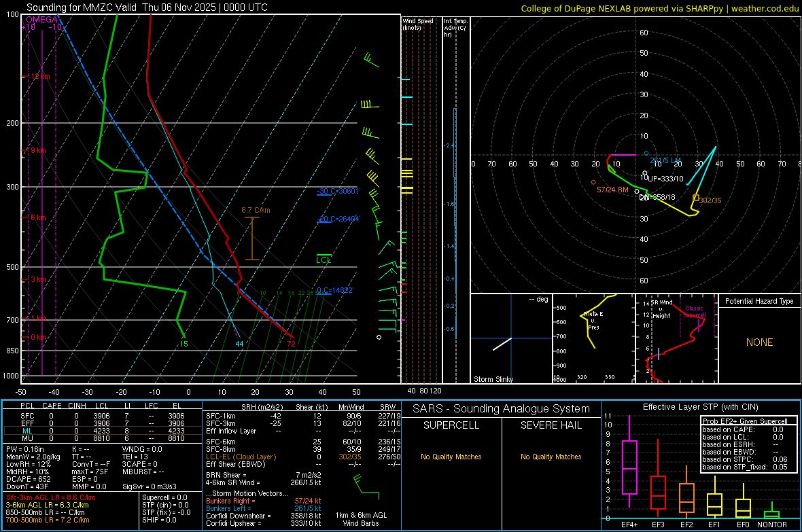Click the 'SHIP = 0.0' parameter
Image resolution: width=802 pixels, height=532 pixels.
(159, 520)
